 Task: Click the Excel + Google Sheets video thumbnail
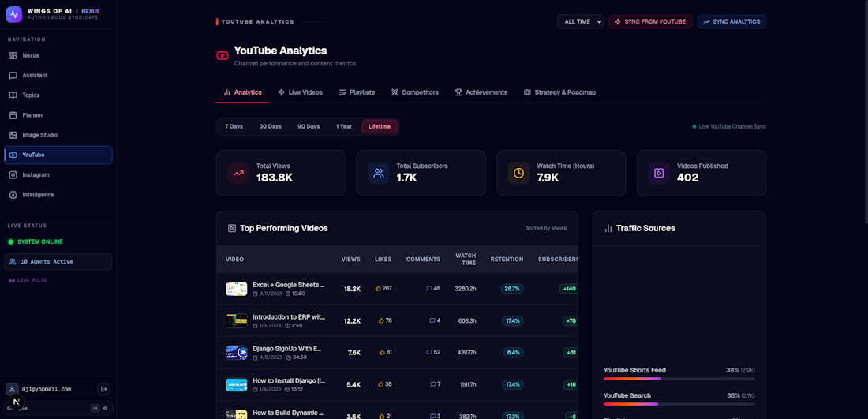[x=237, y=288]
